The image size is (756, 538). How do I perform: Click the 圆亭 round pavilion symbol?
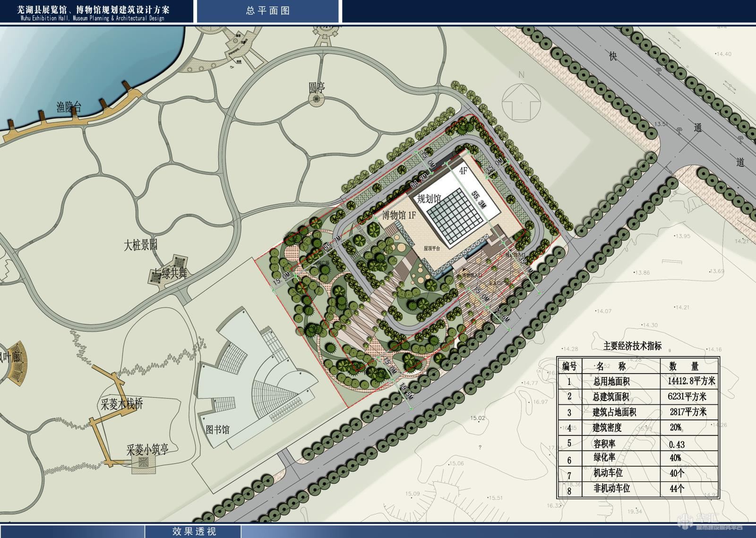coord(316,99)
